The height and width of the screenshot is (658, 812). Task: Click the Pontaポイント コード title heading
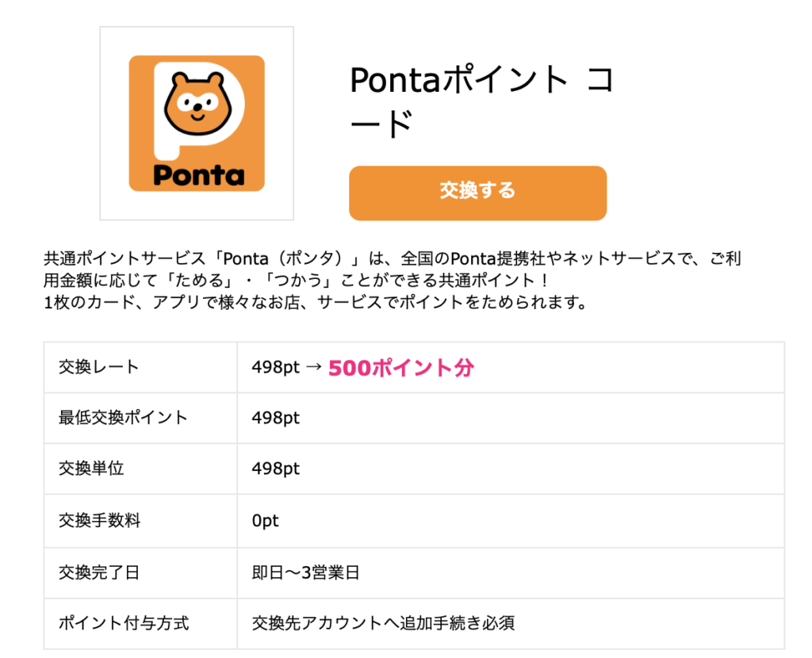coord(482,101)
